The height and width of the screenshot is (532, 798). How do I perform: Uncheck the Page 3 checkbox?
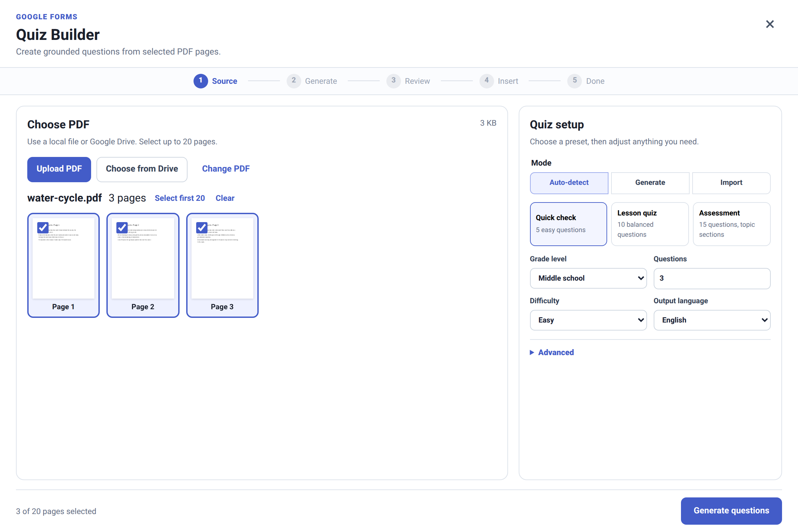coord(201,227)
